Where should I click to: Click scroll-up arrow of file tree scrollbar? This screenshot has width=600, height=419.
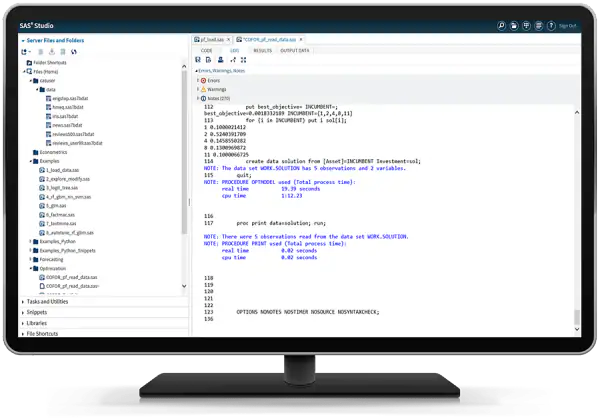point(184,67)
